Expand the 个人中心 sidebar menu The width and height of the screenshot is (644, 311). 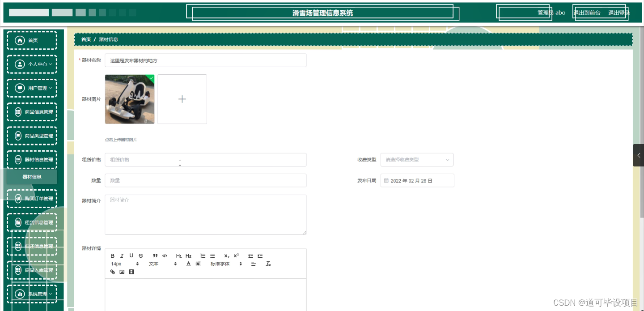coord(32,64)
